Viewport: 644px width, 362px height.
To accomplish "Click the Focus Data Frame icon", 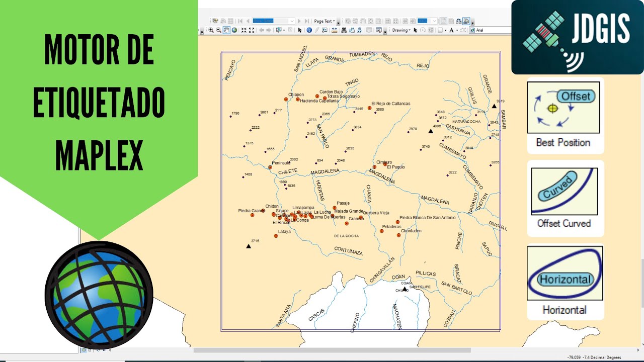I will [x=451, y=21].
